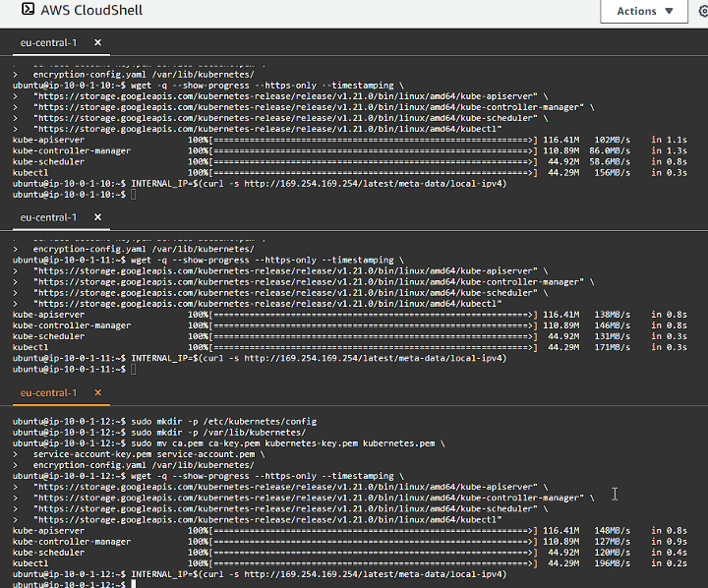Close the eu-central-1 tab of the ip-10-0-1-11 terminal

click(x=97, y=217)
